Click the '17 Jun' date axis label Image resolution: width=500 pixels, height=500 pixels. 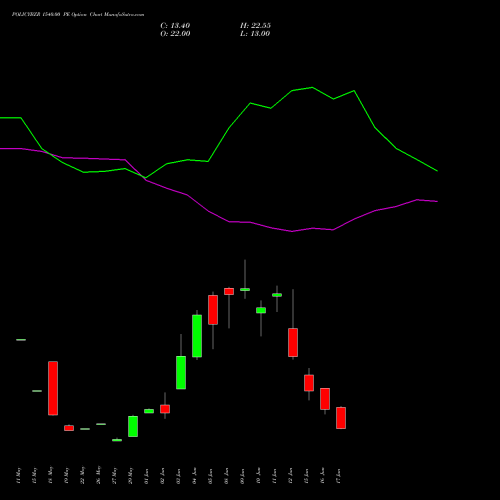338,476
